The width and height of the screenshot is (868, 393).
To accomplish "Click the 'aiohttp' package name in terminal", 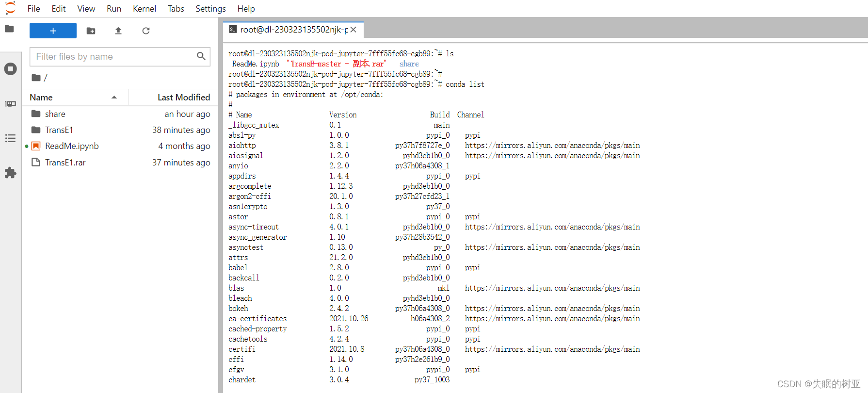I will (x=242, y=146).
